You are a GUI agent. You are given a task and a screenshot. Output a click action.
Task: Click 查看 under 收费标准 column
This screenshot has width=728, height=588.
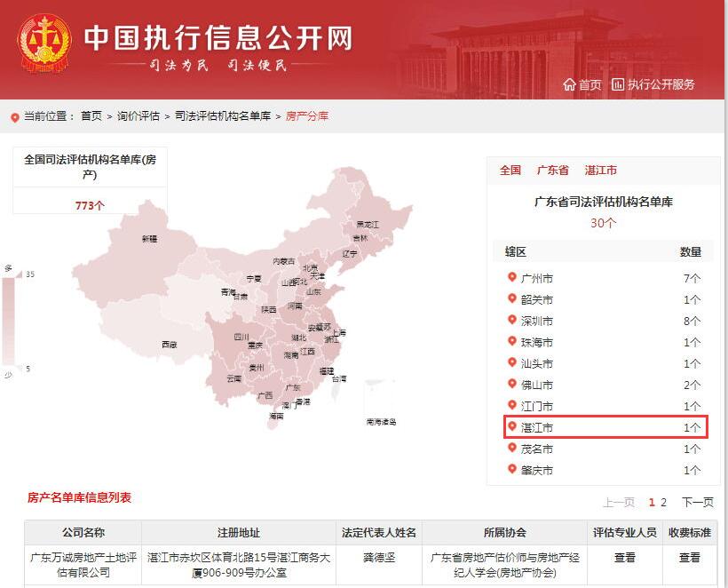(690, 557)
